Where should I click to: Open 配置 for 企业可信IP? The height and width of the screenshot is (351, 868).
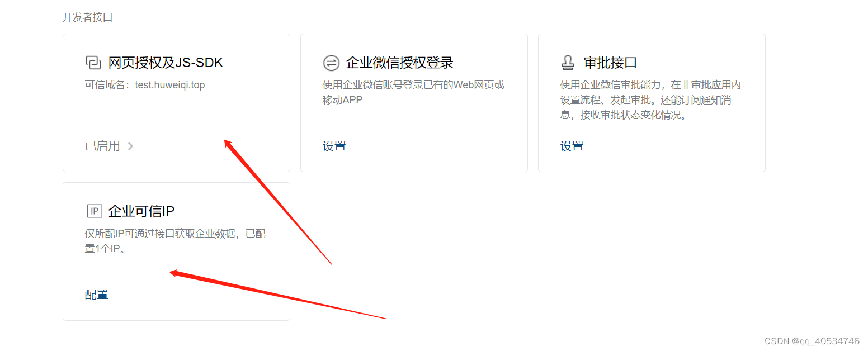click(97, 295)
